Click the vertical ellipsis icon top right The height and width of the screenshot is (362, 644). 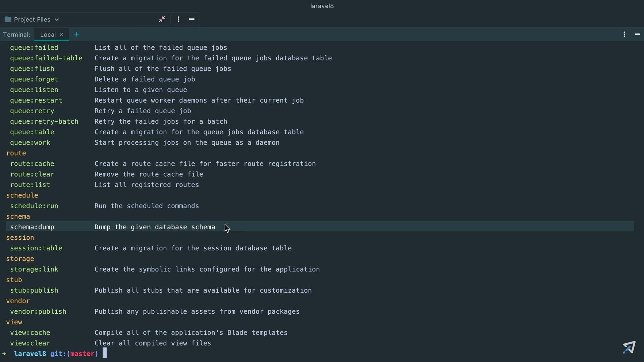624,34
